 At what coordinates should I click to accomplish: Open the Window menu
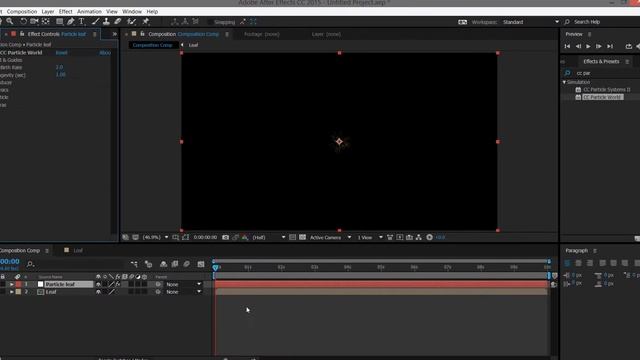132,11
